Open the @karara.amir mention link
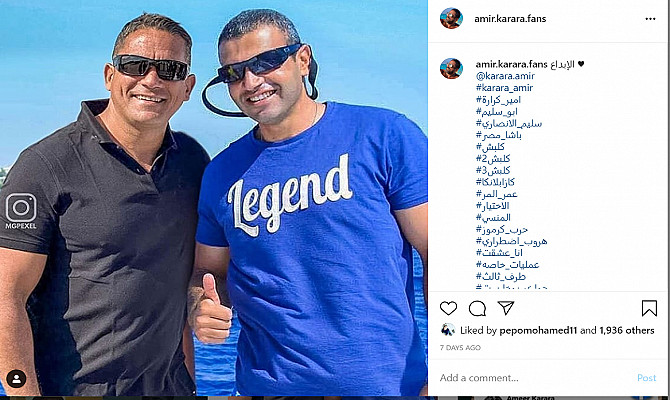670x400 pixels. (505, 76)
